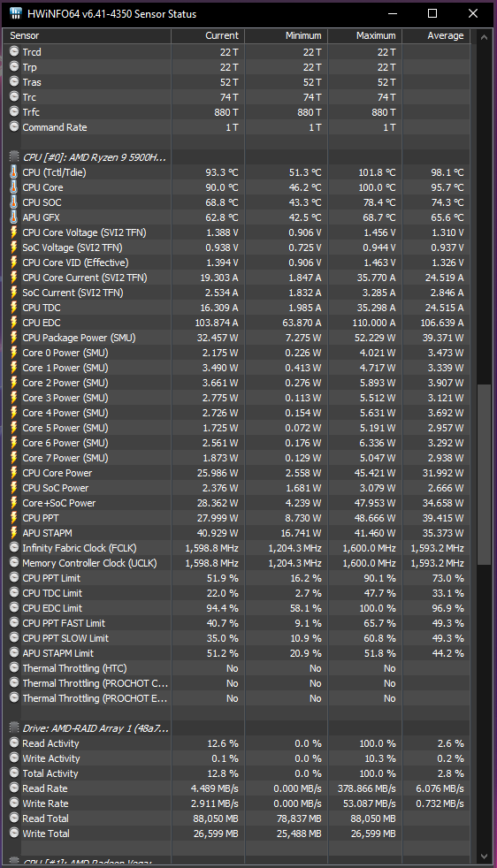The width and height of the screenshot is (497, 868).
Task: Select the Thermal Throttling (PROCHOT E... row
Action: 237,698
